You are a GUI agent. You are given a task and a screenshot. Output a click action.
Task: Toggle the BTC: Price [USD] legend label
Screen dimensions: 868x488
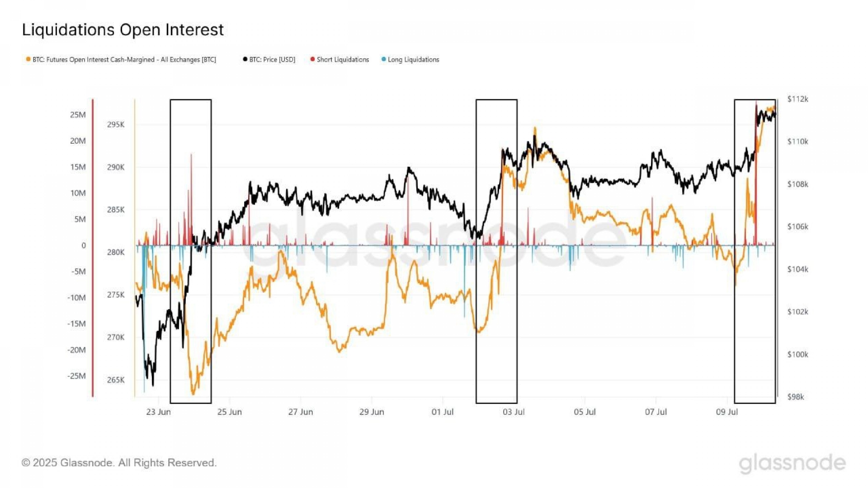(272, 60)
